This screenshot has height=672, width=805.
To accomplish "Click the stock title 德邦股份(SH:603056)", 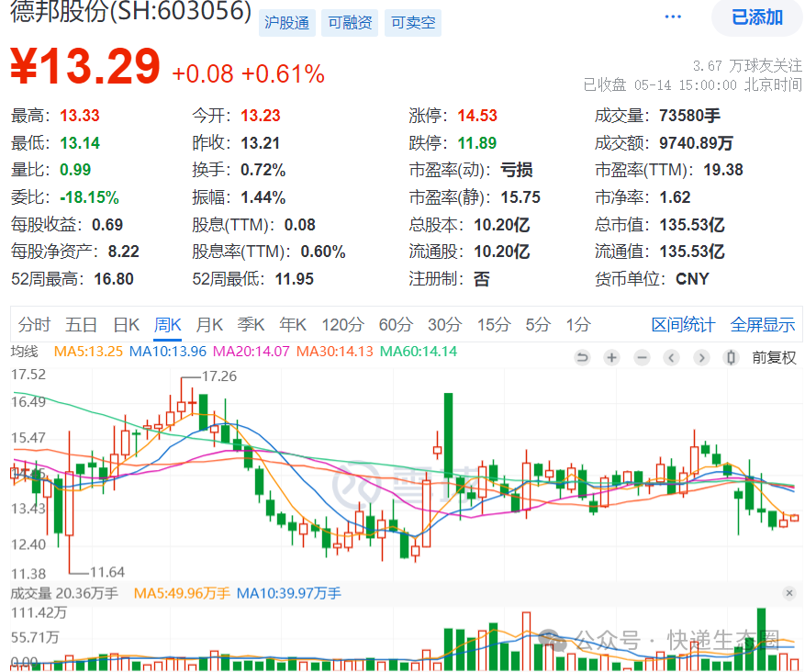I will (131, 11).
